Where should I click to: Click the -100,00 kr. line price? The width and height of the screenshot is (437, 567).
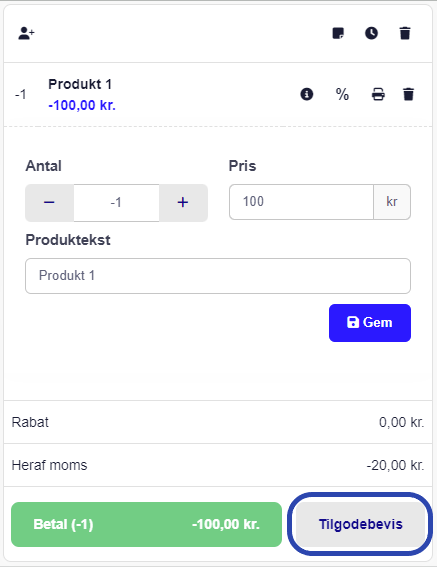click(x=82, y=105)
